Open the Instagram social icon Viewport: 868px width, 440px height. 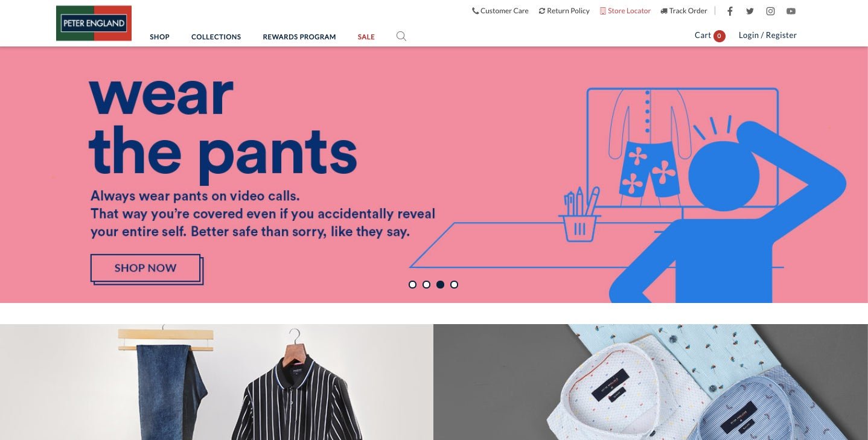[770, 11]
